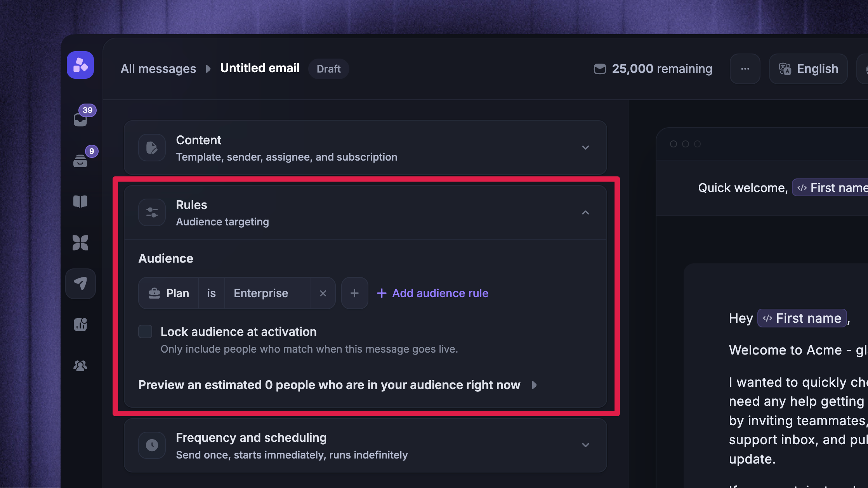This screenshot has width=868, height=488.
Task: Collapse the Rules section chevron
Action: [585, 213]
